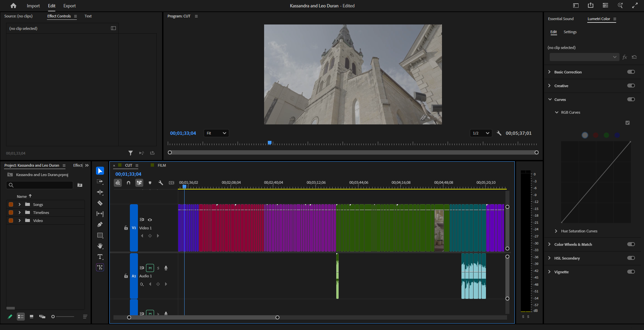
Task: Solo the Audio 1 track
Action: click(158, 268)
